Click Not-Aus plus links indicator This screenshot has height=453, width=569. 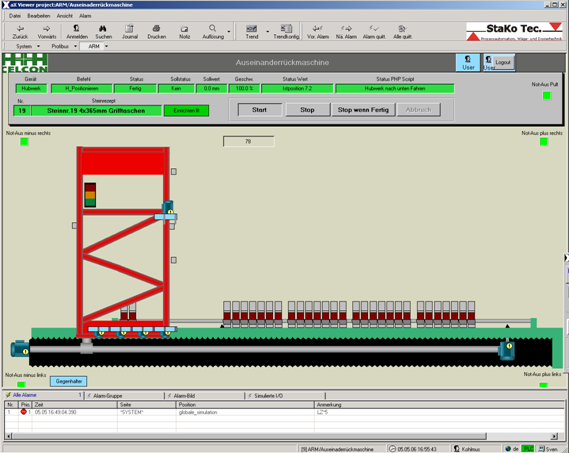coord(543,385)
